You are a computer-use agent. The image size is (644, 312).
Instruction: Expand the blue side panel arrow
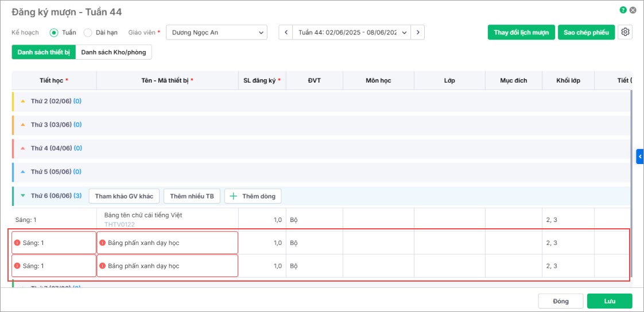point(640,156)
